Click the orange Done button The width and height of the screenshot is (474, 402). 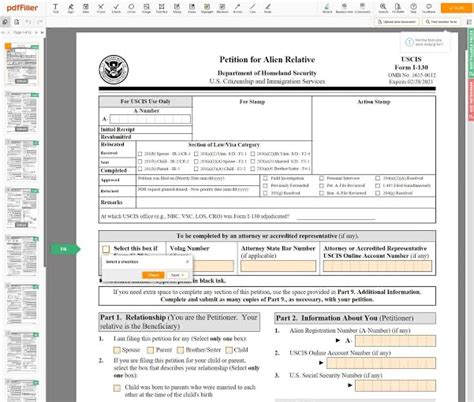[456, 8]
